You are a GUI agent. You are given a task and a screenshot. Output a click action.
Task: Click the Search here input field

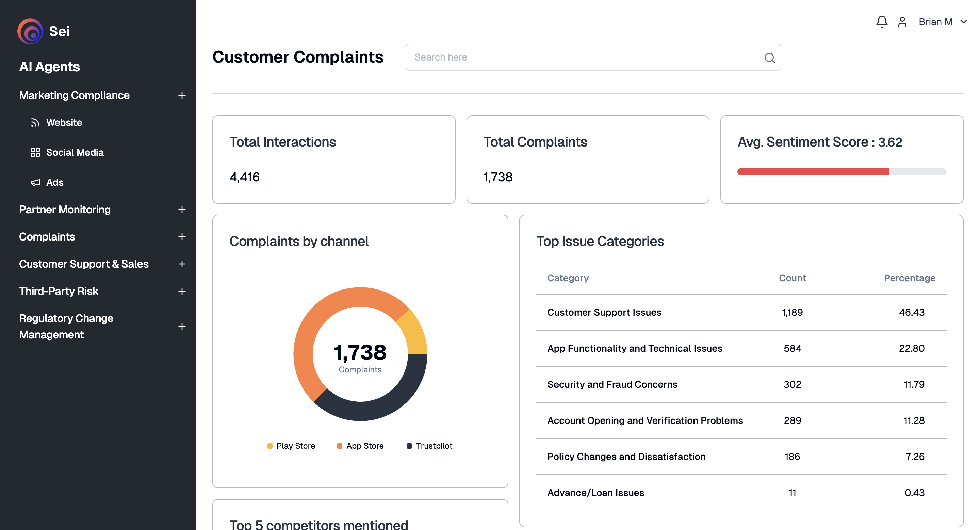(582, 57)
